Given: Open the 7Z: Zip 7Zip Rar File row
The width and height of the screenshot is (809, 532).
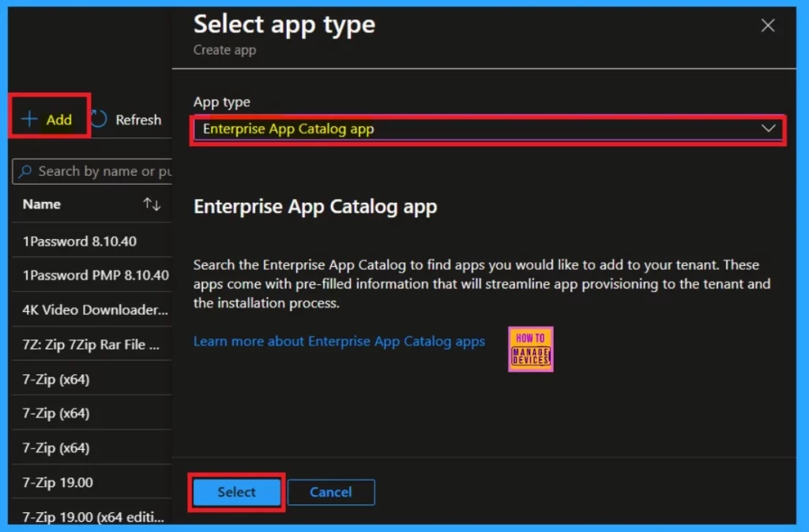Looking at the screenshot, I should 92,344.
